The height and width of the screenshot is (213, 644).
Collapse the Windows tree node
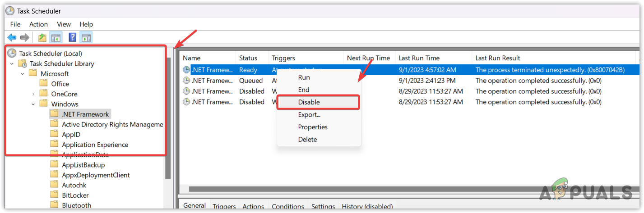pos(33,104)
